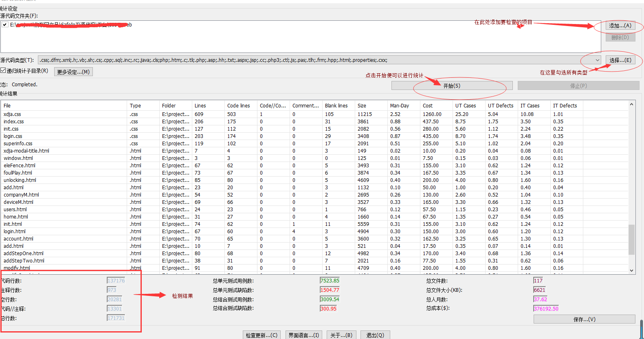
Task: Start counting with the 开始(S) button
Action: point(452,86)
